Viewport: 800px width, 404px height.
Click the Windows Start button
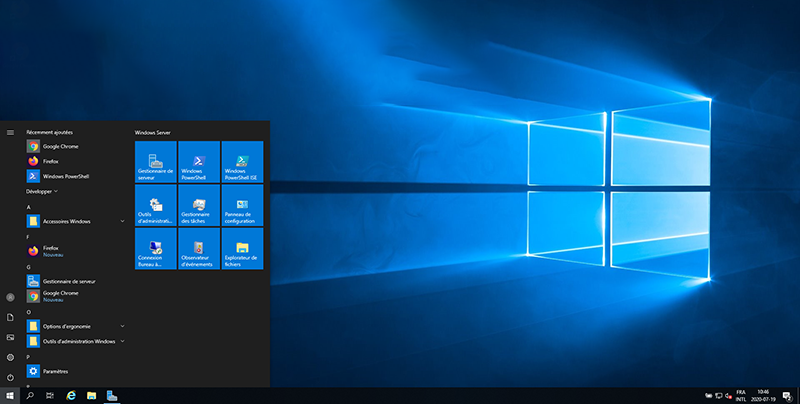(10, 396)
